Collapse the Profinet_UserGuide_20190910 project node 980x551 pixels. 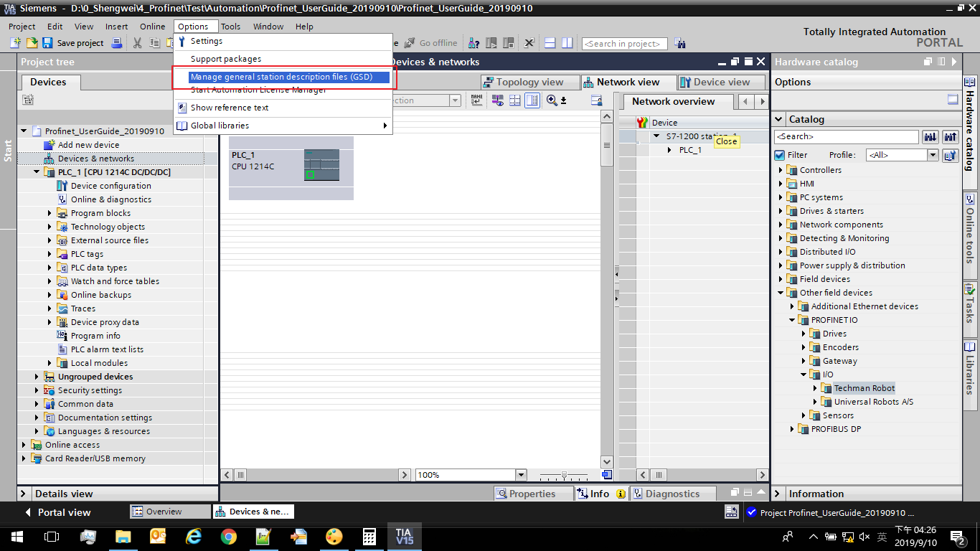tap(24, 131)
